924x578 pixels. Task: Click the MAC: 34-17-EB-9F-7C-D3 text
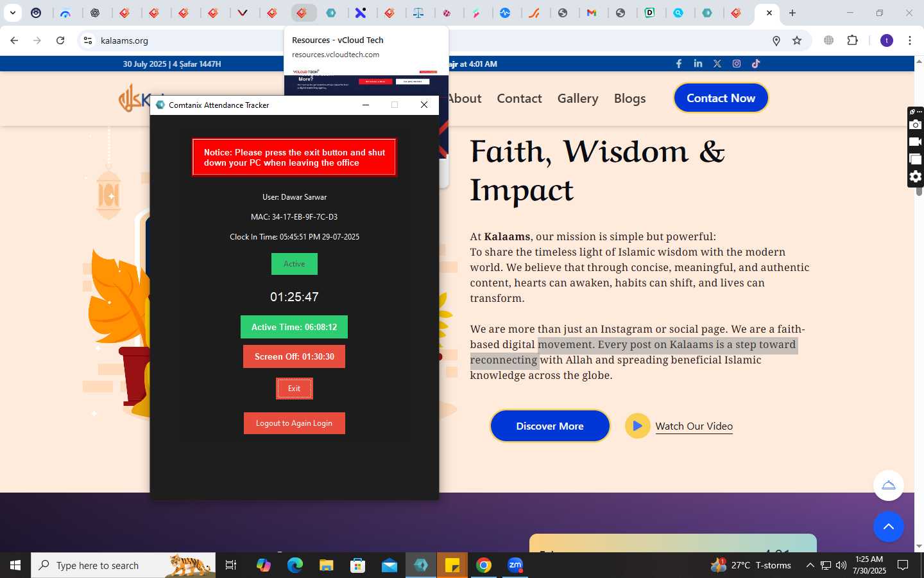point(294,217)
